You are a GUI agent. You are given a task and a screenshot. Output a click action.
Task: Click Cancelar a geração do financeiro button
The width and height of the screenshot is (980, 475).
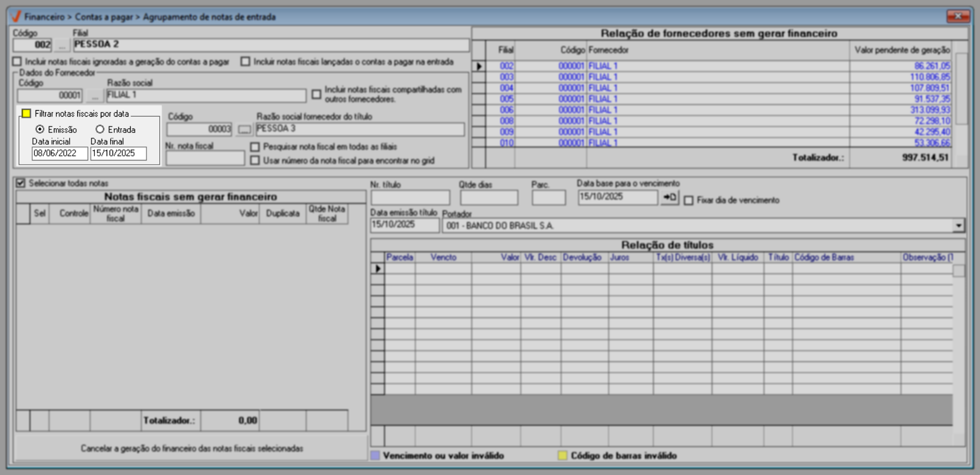point(192,449)
